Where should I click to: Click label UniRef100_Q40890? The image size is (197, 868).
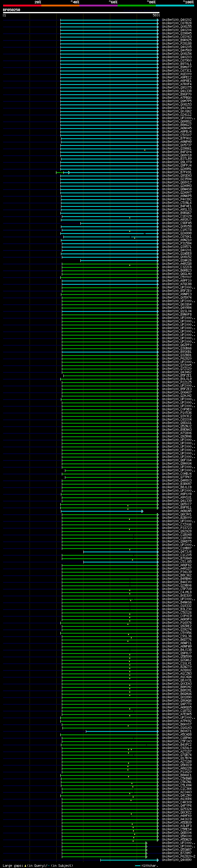(176, 860)
